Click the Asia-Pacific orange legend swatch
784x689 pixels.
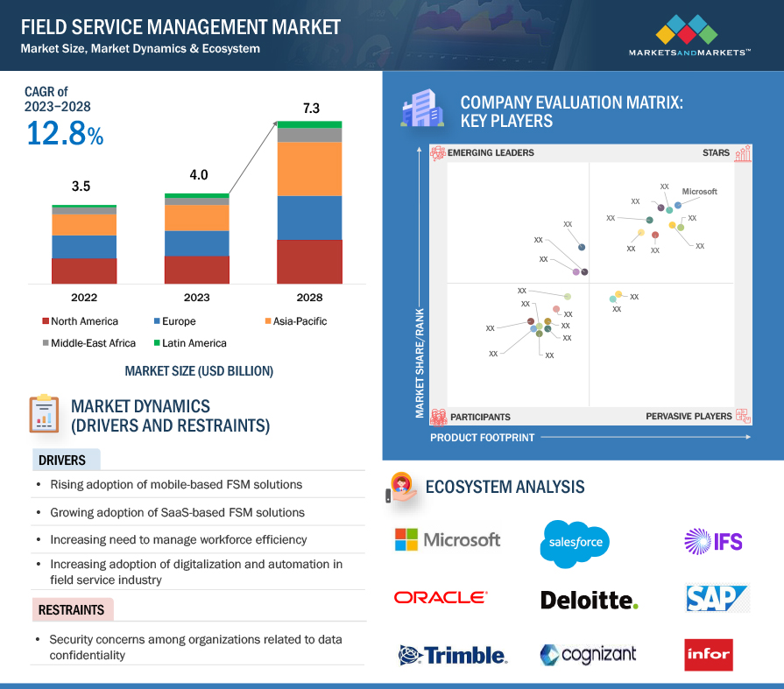(x=266, y=321)
